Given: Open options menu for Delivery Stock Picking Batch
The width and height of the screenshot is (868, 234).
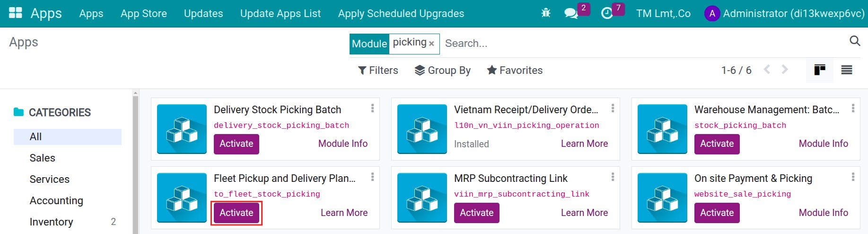Looking at the screenshot, I should tap(372, 108).
